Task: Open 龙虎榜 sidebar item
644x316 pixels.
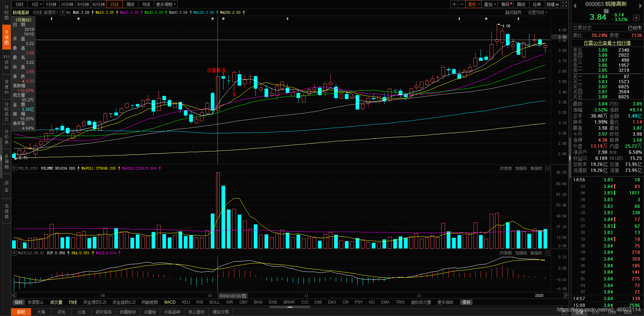Action: [x=6, y=211]
